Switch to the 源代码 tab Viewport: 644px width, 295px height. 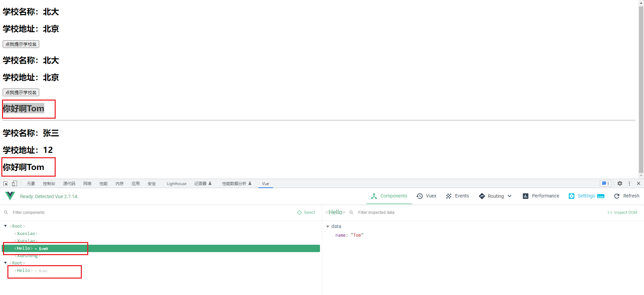(x=69, y=184)
